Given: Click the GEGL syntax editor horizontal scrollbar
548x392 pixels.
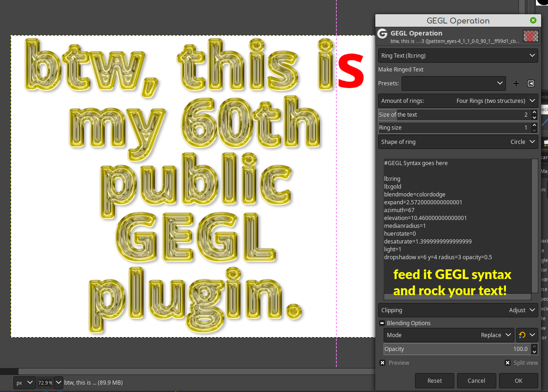Looking at the screenshot, I should pos(457,297).
